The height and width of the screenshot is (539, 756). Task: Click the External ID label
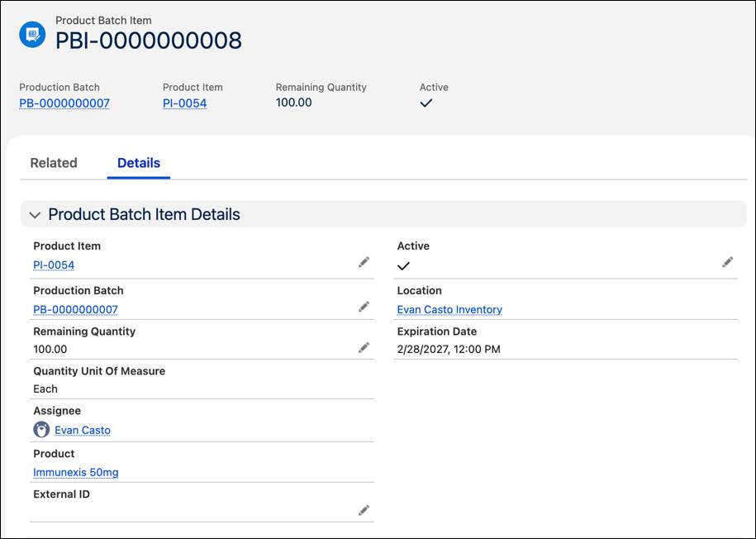click(x=61, y=494)
